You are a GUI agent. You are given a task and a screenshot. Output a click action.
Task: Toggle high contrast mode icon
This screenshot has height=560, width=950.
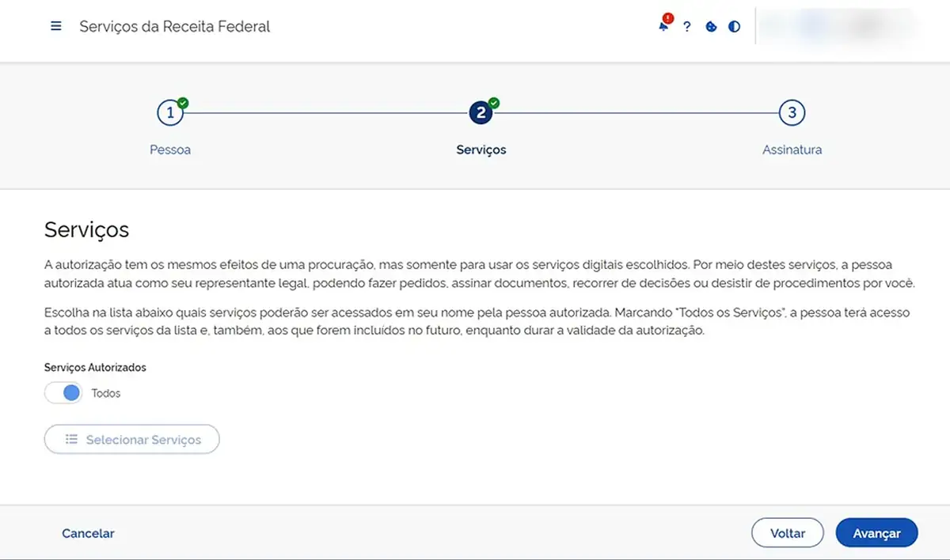point(735,27)
